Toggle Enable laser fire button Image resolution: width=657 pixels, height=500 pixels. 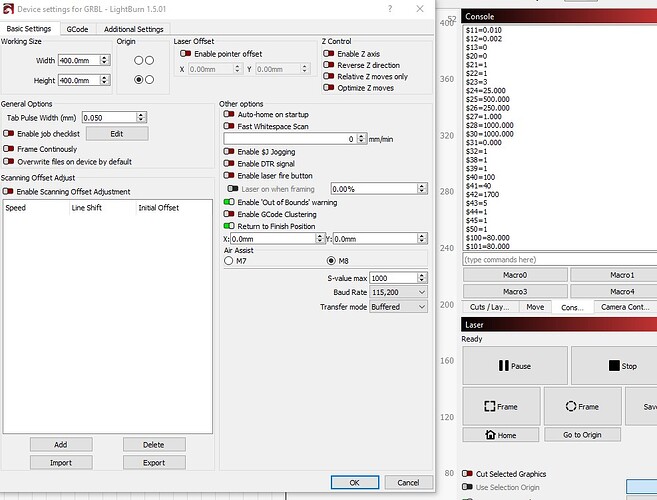pyautogui.click(x=229, y=175)
